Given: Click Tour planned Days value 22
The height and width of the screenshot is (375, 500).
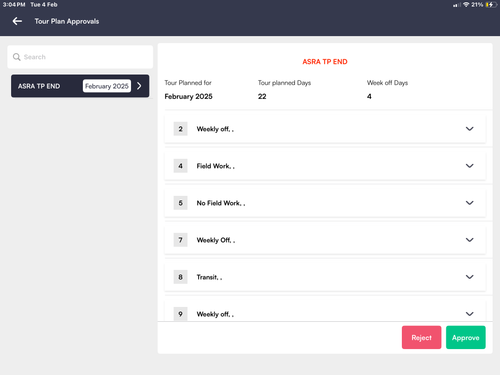Looking at the screenshot, I should [262, 96].
